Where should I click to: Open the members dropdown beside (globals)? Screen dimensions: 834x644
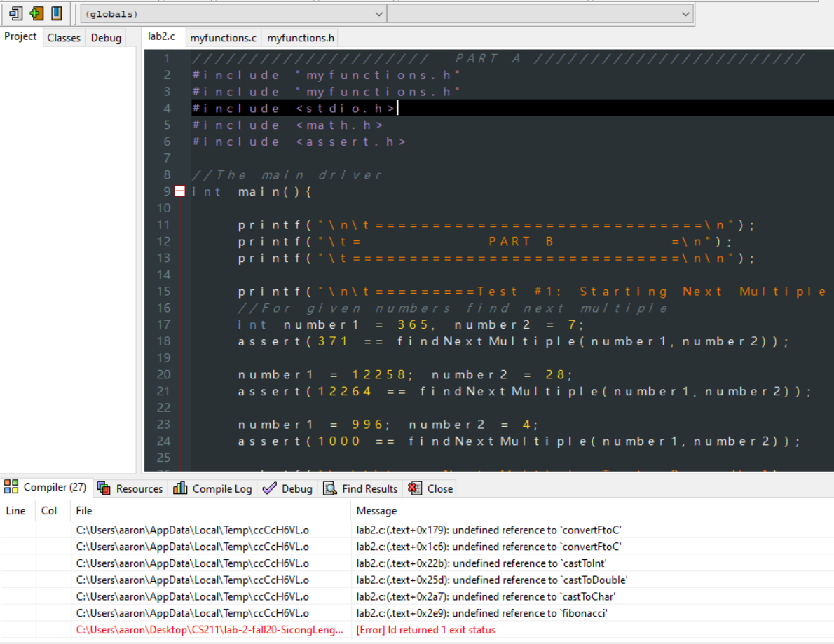pos(685,13)
